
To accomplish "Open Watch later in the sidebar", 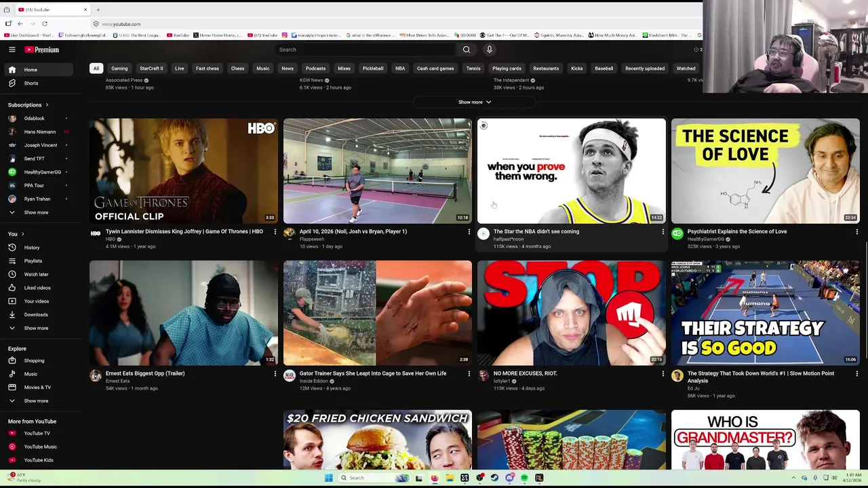I will [x=38, y=274].
